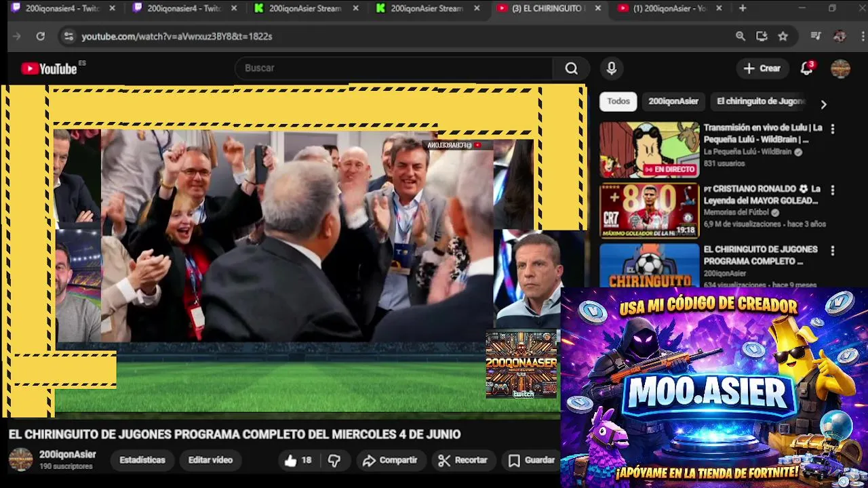The image size is (868, 488).
Task: Open Transmisión en vivo de Lulu title
Action: click(x=763, y=134)
